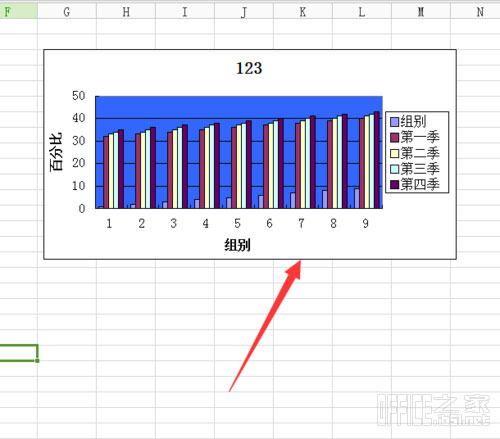Click category label 9 on x-axis
Viewport: 500px width, 439px height.
click(365, 223)
